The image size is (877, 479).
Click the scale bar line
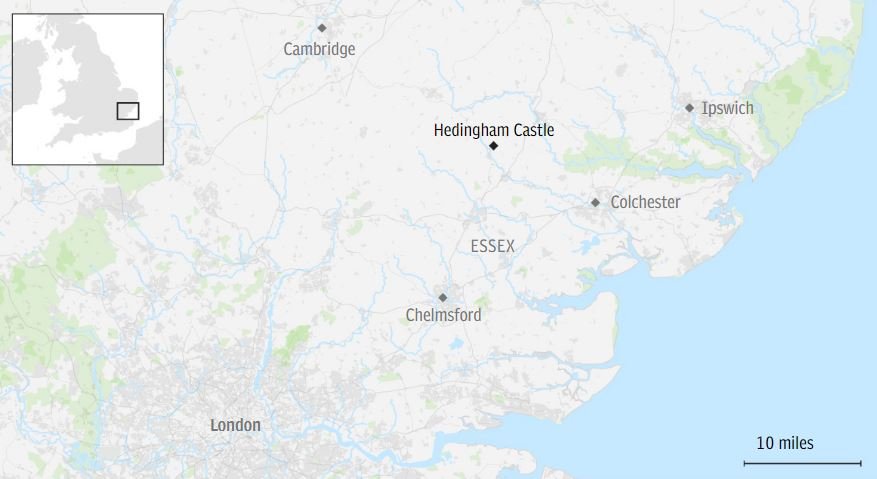pyautogui.click(x=803, y=463)
